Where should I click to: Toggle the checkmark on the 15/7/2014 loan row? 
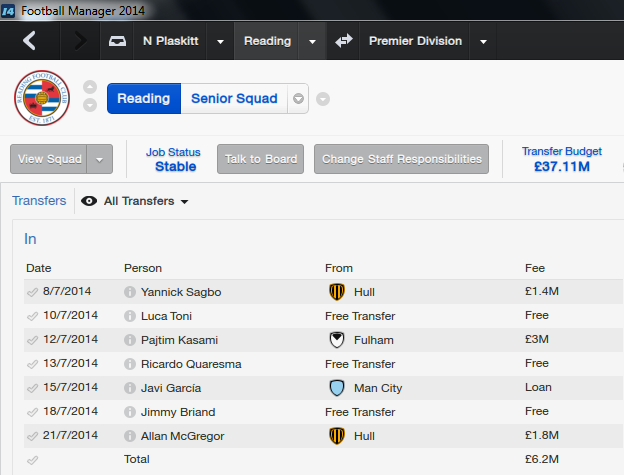tap(33, 388)
